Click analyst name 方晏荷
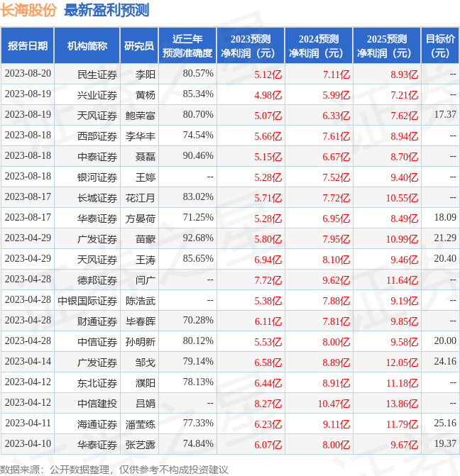Viewport: 460px width, 476px height. point(141,218)
